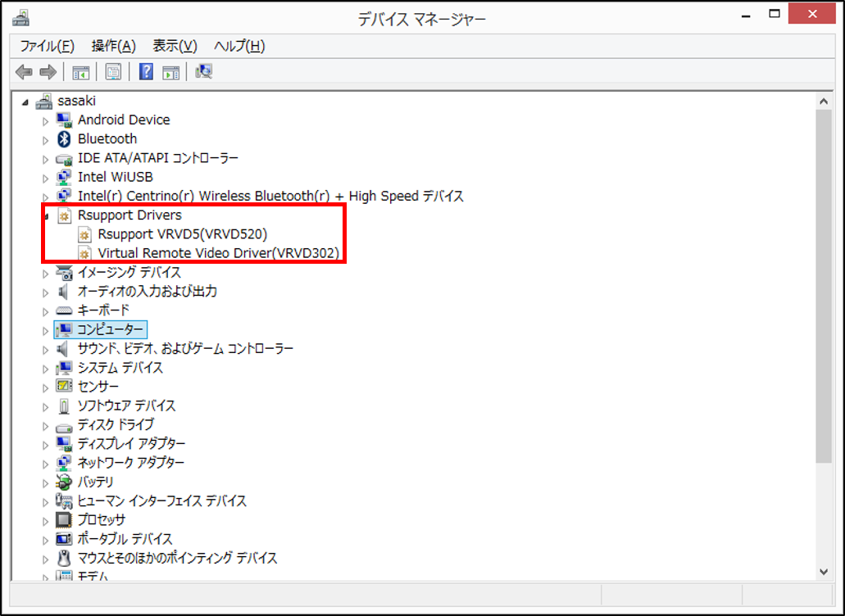
Task: Select the コンピューター label
Action: click(109, 329)
